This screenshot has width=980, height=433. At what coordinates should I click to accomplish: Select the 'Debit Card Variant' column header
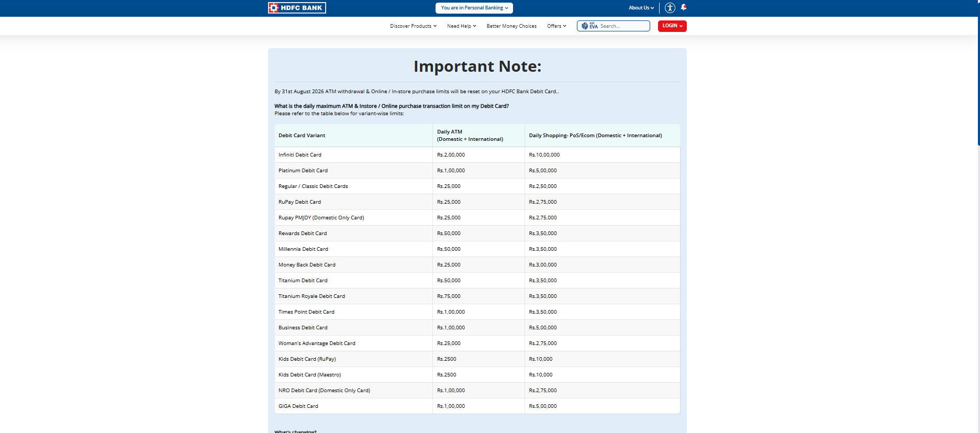point(302,136)
